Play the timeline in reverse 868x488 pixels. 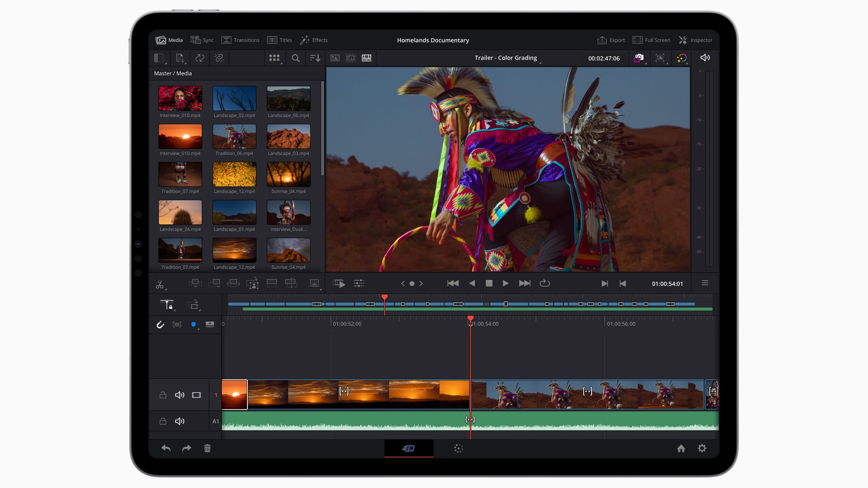click(472, 283)
